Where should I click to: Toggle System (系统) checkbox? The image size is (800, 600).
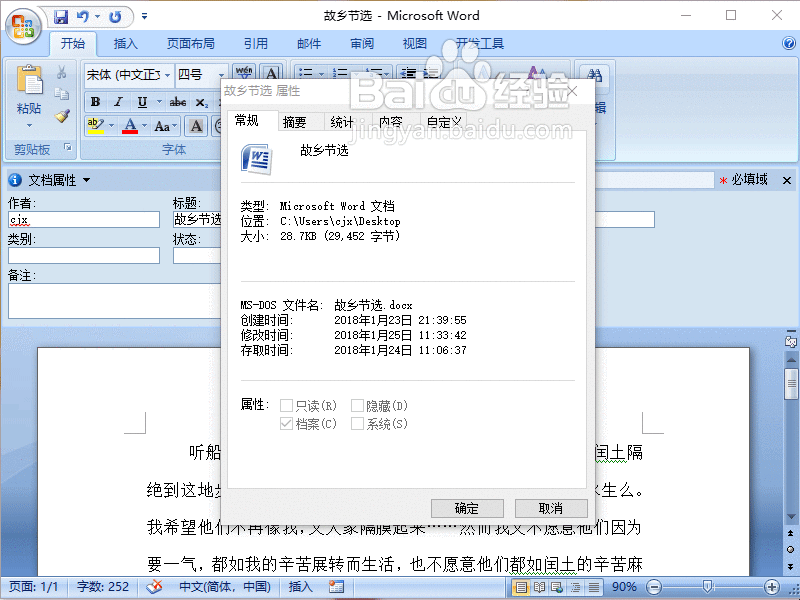pyautogui.click(x=357, y=423)
